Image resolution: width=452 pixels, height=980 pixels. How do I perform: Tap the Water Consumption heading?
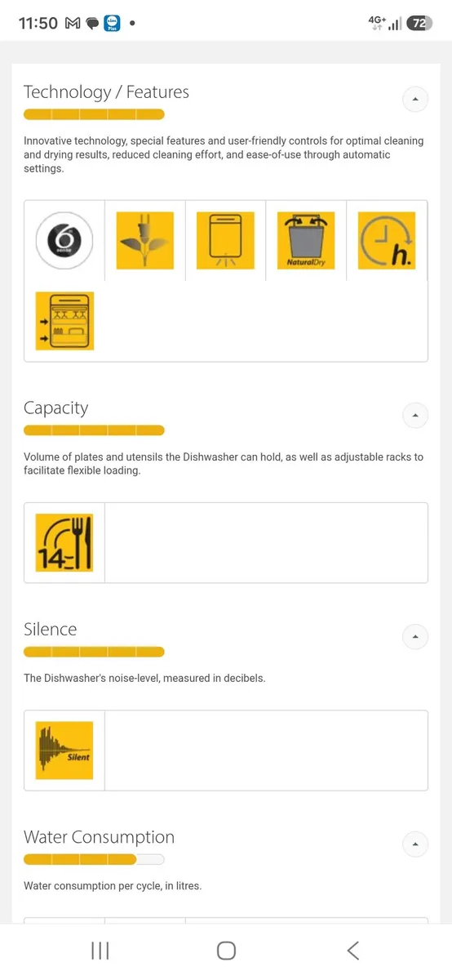(x=99, y=837)
